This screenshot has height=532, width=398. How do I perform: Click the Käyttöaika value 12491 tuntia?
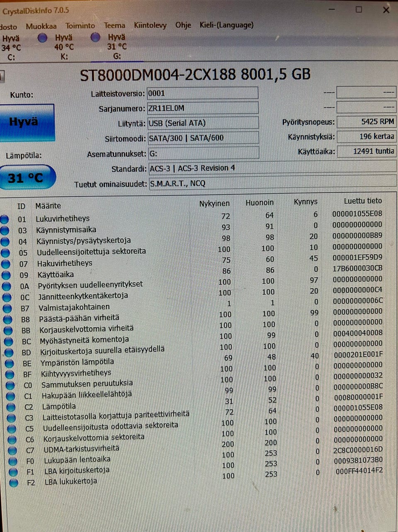point(366,151)
